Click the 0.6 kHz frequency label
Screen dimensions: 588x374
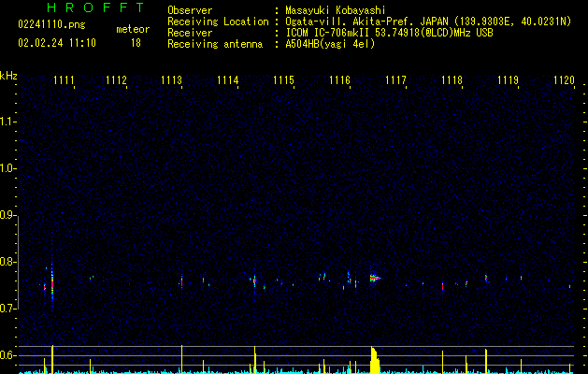[7, 355]
